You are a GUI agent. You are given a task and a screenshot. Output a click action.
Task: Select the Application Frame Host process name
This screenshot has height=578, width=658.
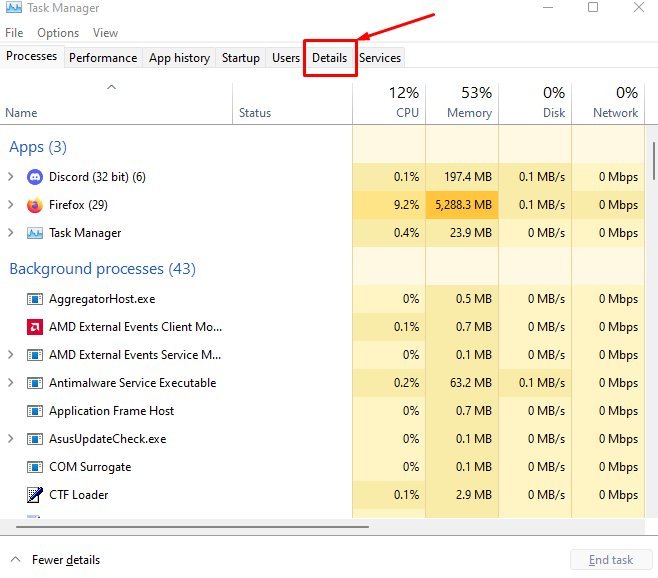click(111, 411)
